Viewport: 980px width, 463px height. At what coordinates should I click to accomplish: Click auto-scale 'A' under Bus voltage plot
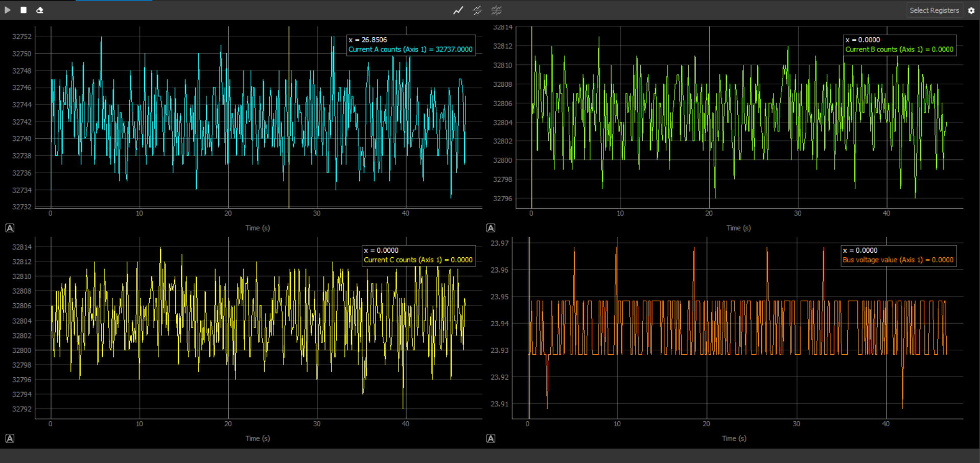[x=491, y=438]
